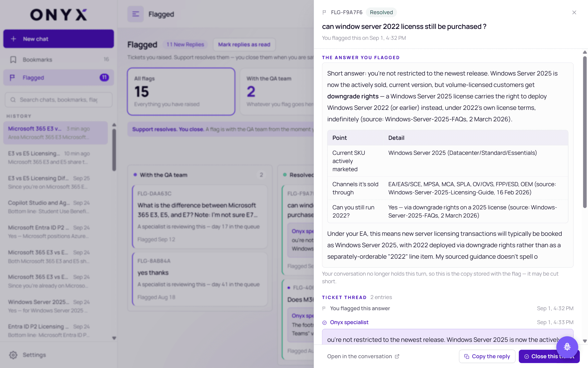Select the All flags 15 card
The width and height of the screenshot is (588, 368).
point(181,92)
